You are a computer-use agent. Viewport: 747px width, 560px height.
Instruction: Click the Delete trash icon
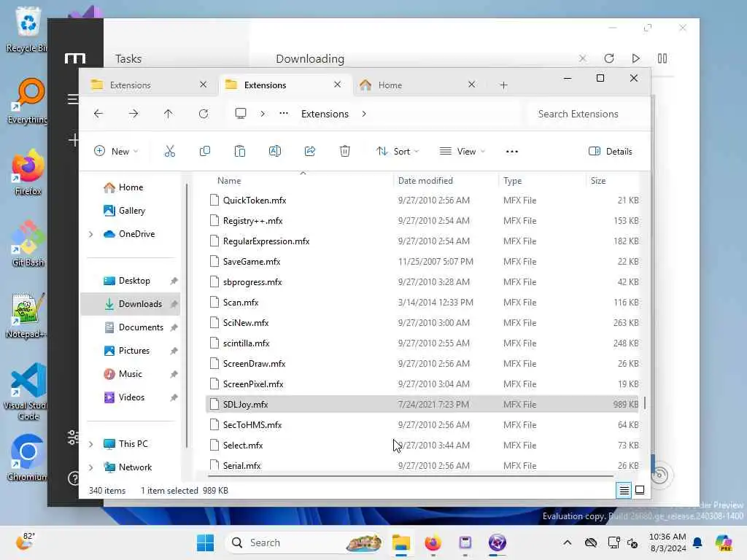[345, 152]
